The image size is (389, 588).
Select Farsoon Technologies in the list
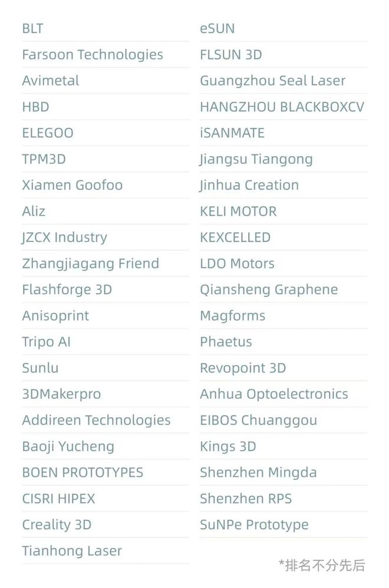pyautogui.click(x=93, y=55)
